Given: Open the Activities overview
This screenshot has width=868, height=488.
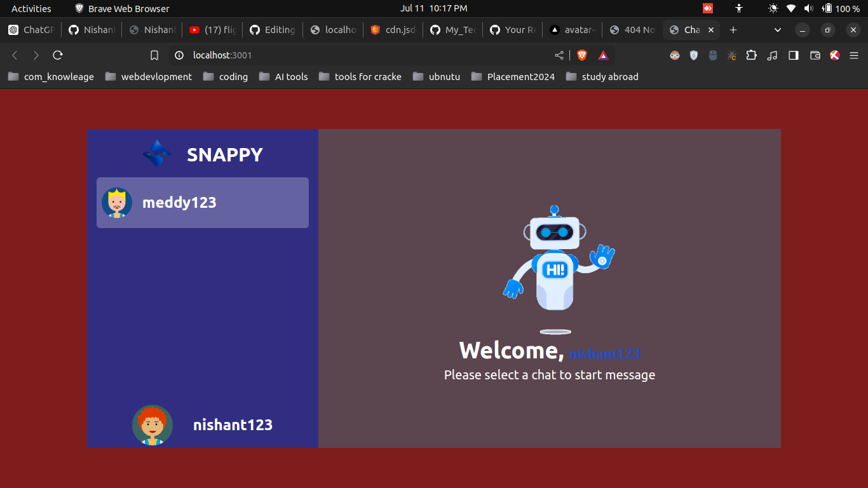Looking at the screenshot, I should click(x=31, y=8).
